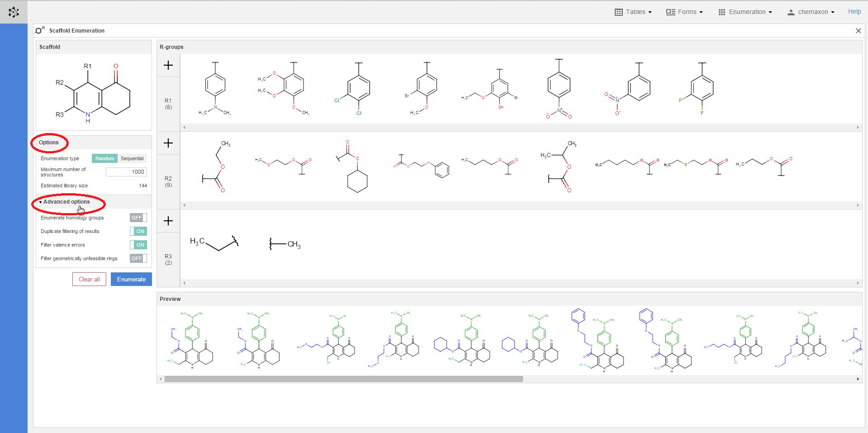
Task: Open the chemaxon user menu
Action: (x=811, y=12)
